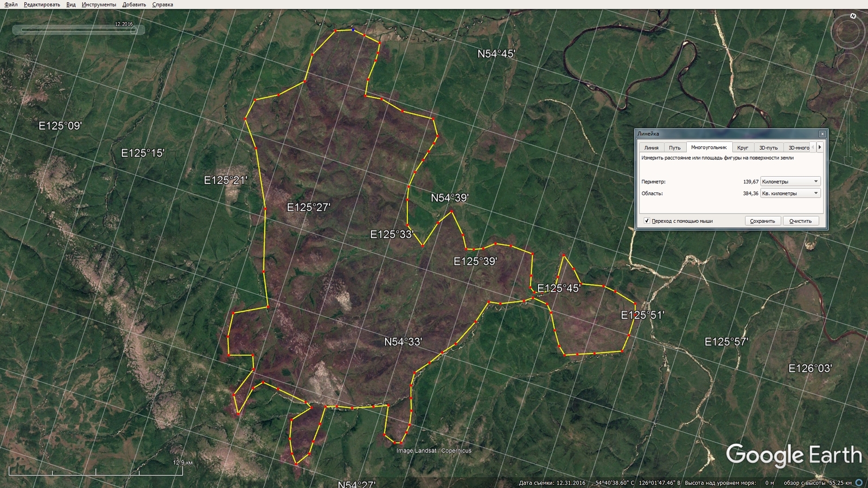Click the E126°03' longitude label

[810, 368]
